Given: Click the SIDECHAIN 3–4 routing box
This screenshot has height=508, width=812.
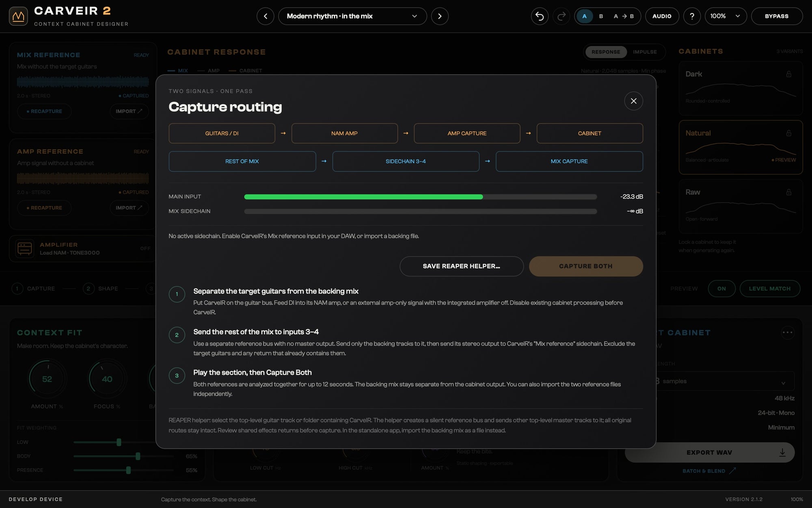Looking at the screenshot, I should [x=406, y=161].
